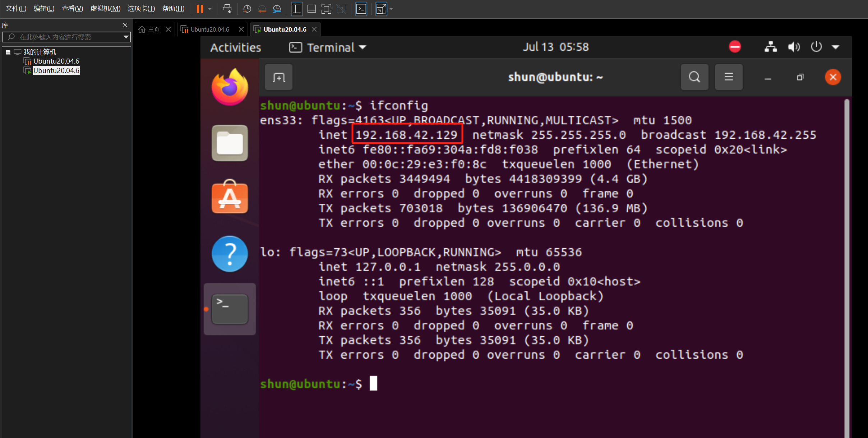The height and width of the screenshot is (438, 868).
Task: Click the ether 00:0c:29:e3:f0:8c text
Action: (402, 164)
